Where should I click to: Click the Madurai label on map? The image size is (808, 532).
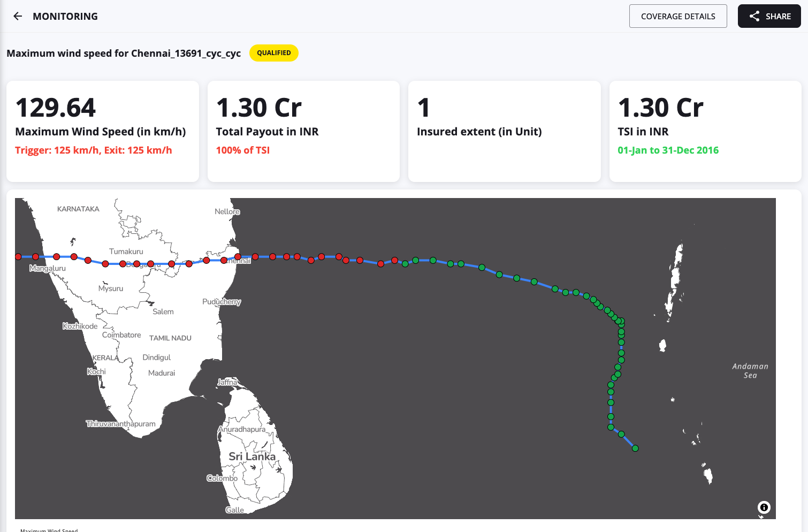162,373
